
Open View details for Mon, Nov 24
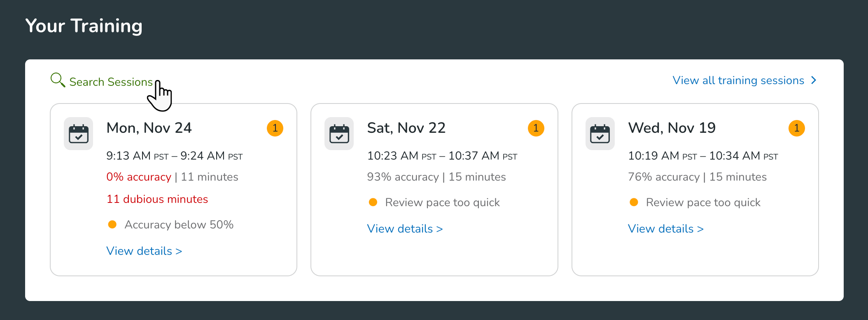(x=144, y=251)
